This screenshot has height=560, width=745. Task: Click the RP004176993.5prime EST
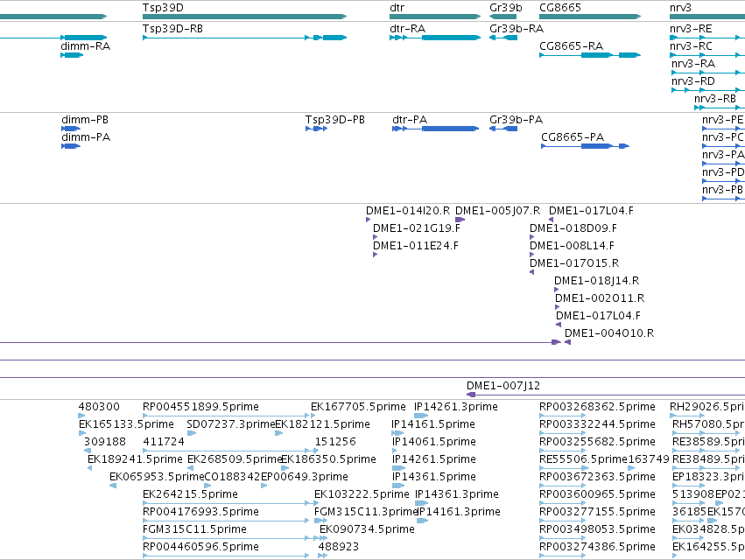click(x=200, y=512)
